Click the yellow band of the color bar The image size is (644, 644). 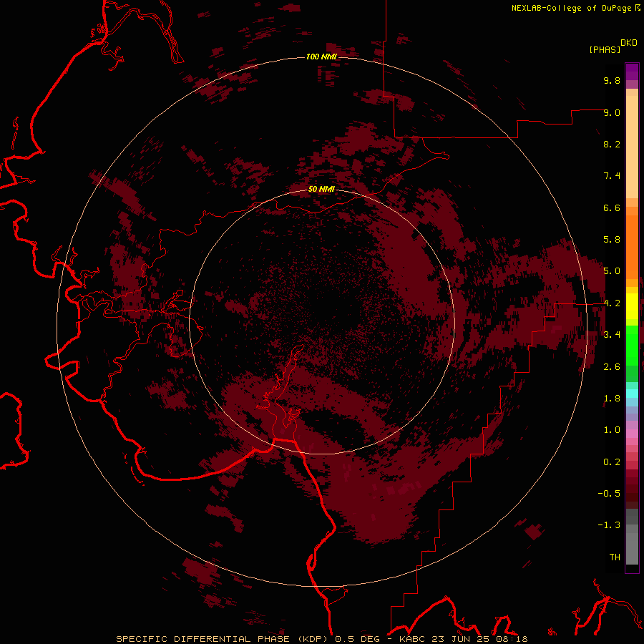point(632,306)
